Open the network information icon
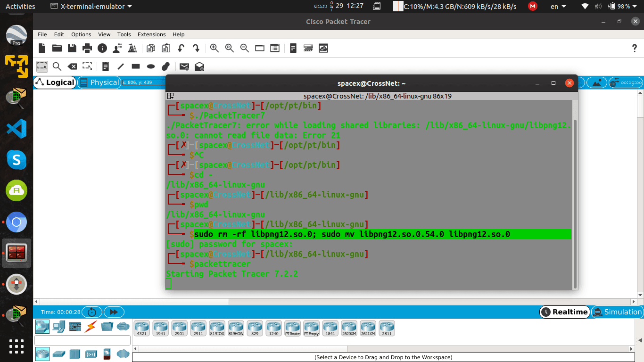This screenshot has width=644, height=362. tap(102, 48)
